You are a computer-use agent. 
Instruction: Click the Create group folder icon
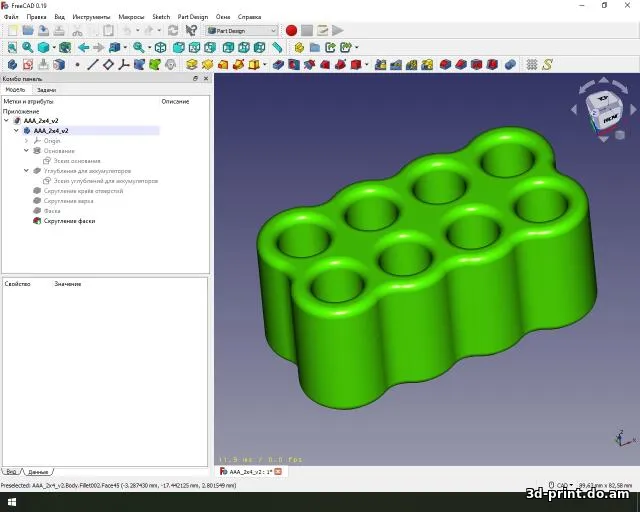(x=315, y=48)
